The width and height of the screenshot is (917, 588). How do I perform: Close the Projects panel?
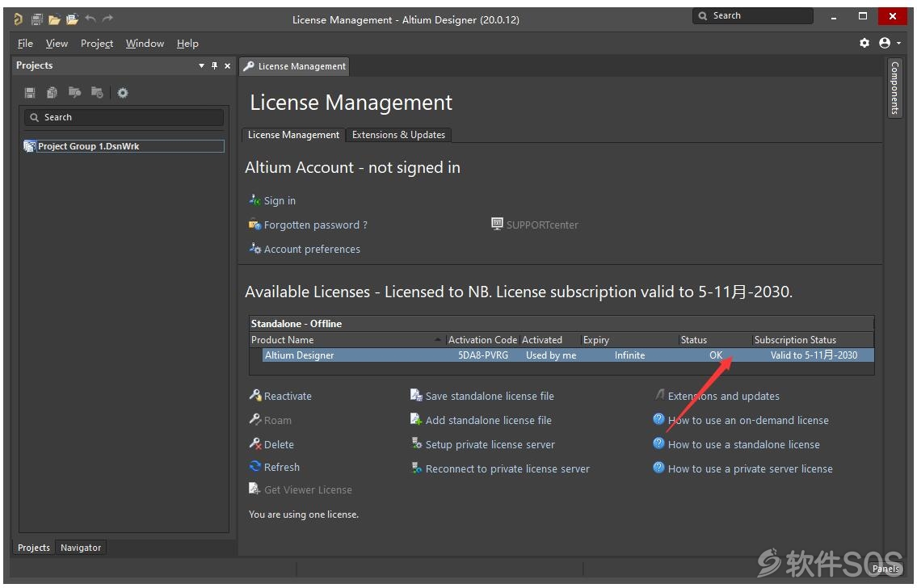(228, 65)
